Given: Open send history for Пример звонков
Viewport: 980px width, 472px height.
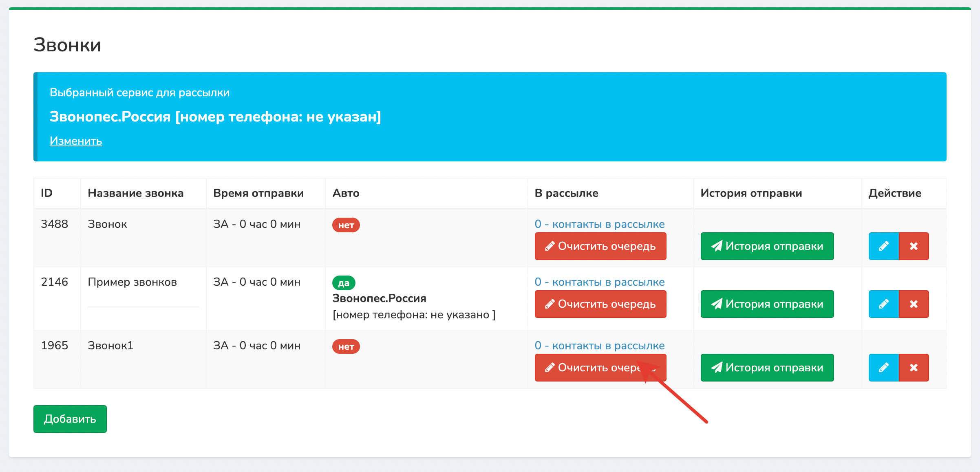Looking at the screenshot, I should click(767, 304).
